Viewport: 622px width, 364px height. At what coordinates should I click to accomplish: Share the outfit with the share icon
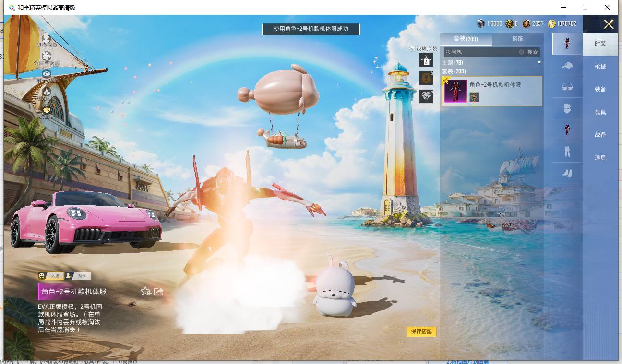coord(159,291)
